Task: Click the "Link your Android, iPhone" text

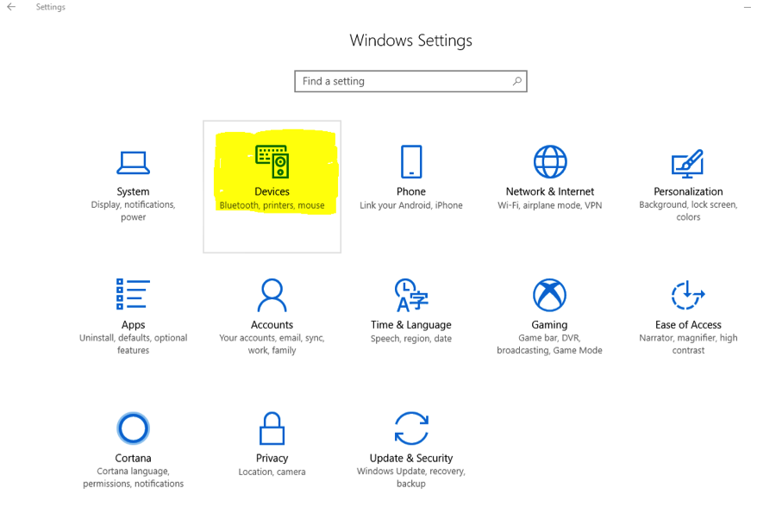Action: point(411,205)
